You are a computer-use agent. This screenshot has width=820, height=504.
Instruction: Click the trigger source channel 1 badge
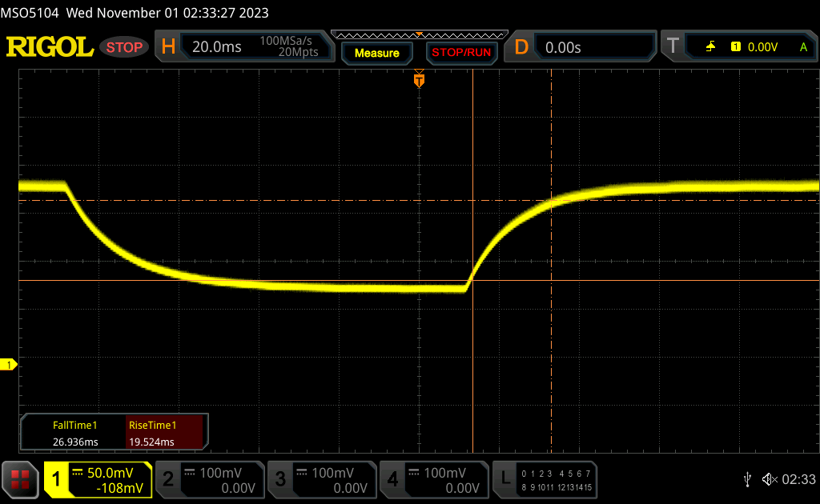(735, 47)
